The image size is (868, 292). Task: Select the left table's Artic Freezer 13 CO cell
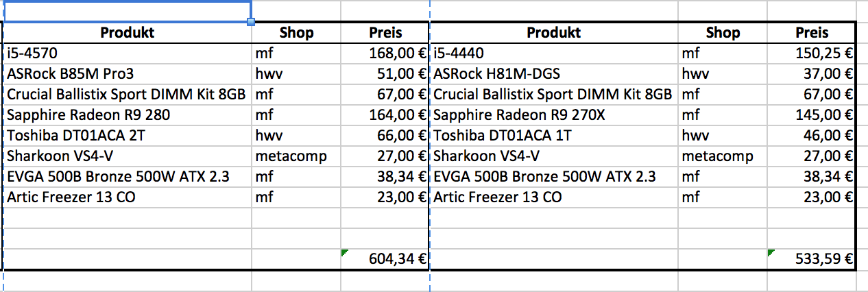(128, 197)
